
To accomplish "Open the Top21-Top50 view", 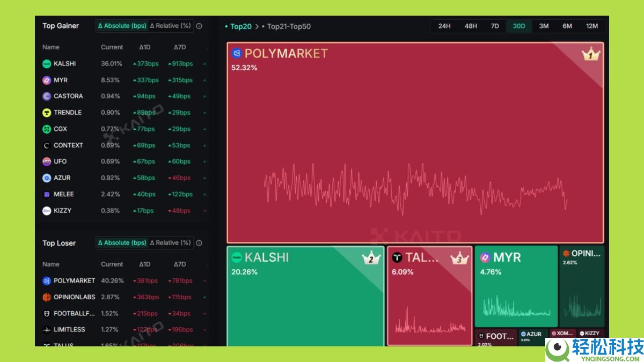I will pyautogui.click(x=289, y=26).
